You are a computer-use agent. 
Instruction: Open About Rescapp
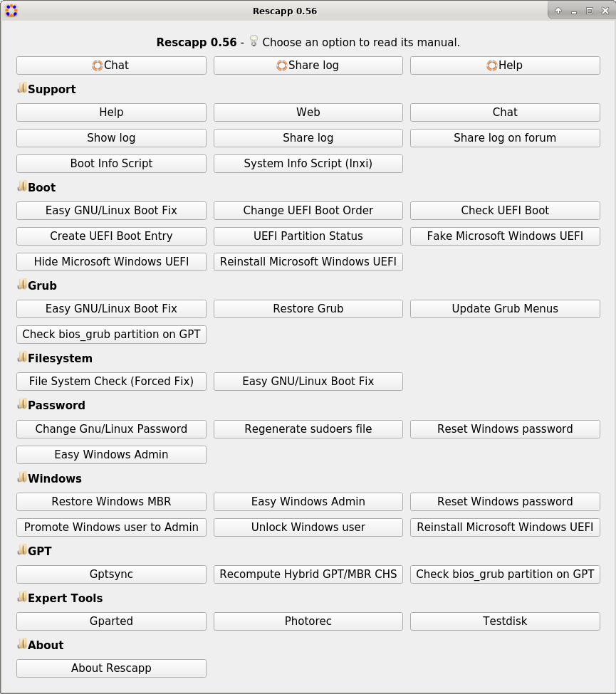[x=111, y=668]
